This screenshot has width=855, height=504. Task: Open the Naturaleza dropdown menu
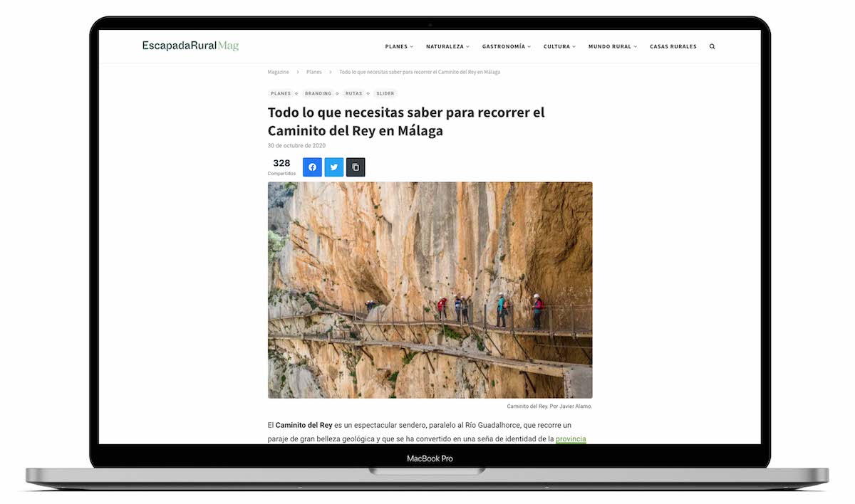(x=447, y=47)
